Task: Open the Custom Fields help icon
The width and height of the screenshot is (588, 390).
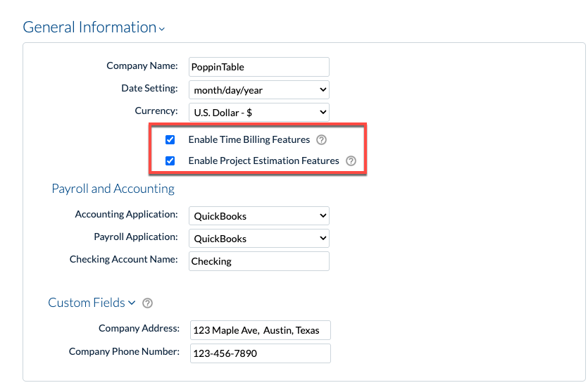Action: 148,303
